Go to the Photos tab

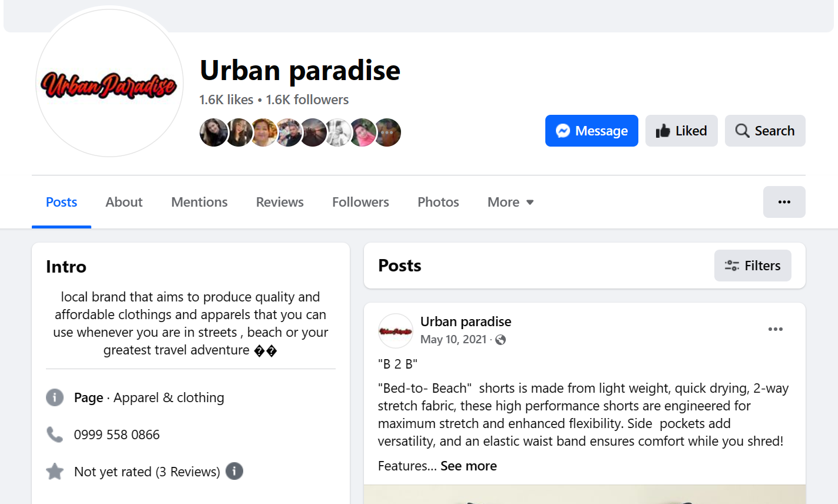click(438, 202)
